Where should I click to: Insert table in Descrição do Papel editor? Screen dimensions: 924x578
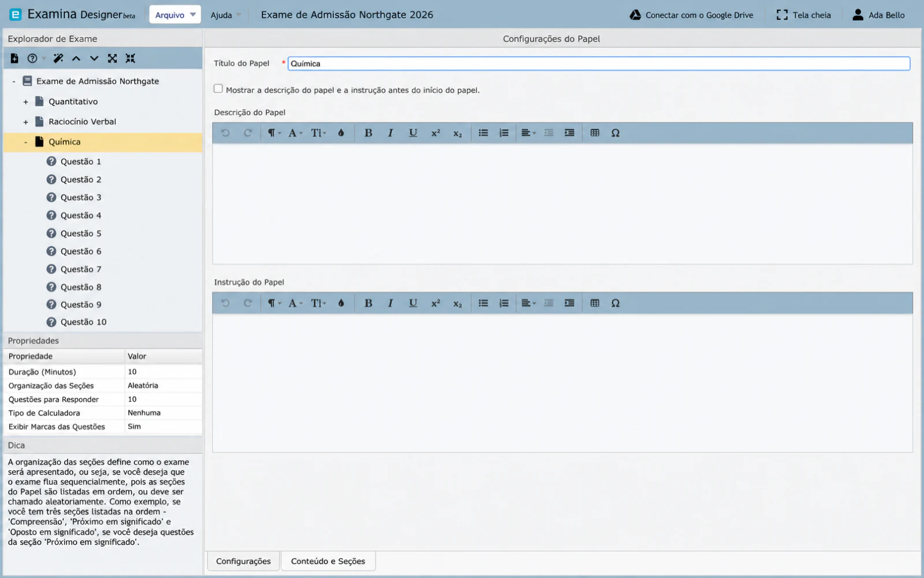click(x=595, y=133)
